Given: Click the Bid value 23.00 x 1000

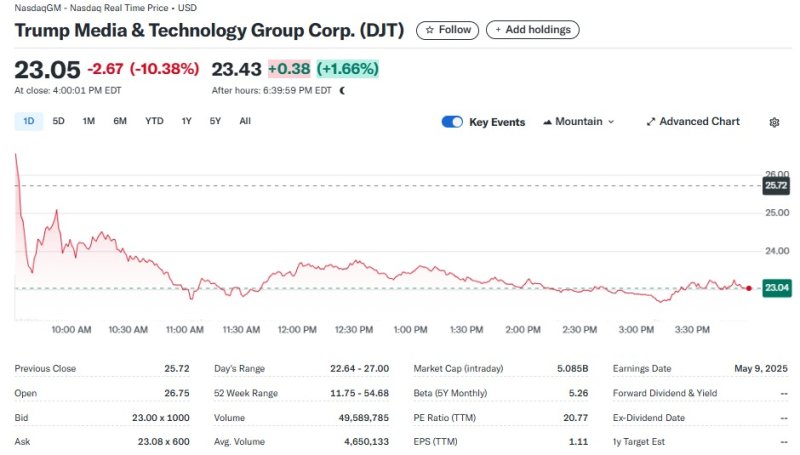Looking at the screenshot, I should click(x=161, y=418).
